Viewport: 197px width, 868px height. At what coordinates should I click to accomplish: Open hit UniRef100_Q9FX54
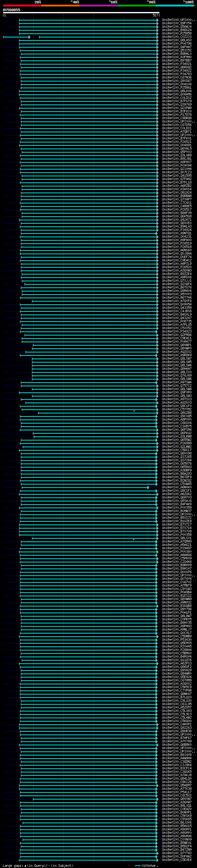click(x=177, y=23)
